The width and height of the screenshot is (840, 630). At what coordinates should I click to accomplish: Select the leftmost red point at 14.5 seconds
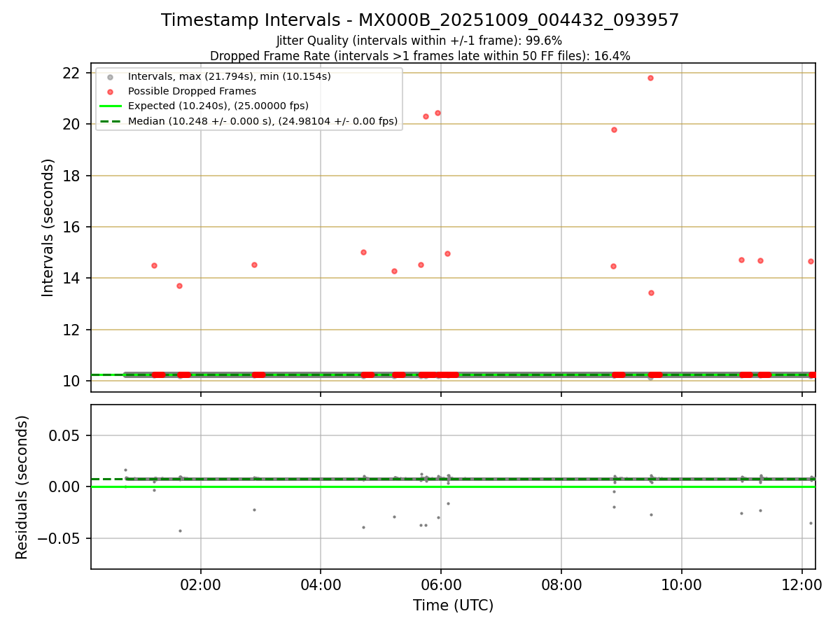[154, 265]
